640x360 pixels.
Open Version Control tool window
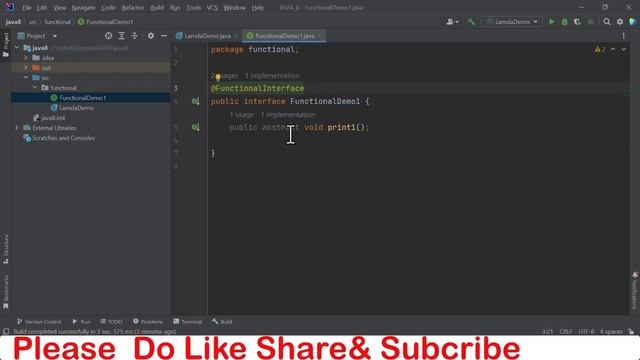click(39, 322)
